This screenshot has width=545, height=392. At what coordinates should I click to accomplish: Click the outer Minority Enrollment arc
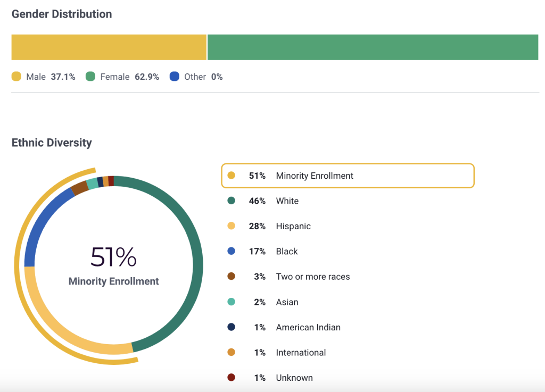tap(18, 266)
